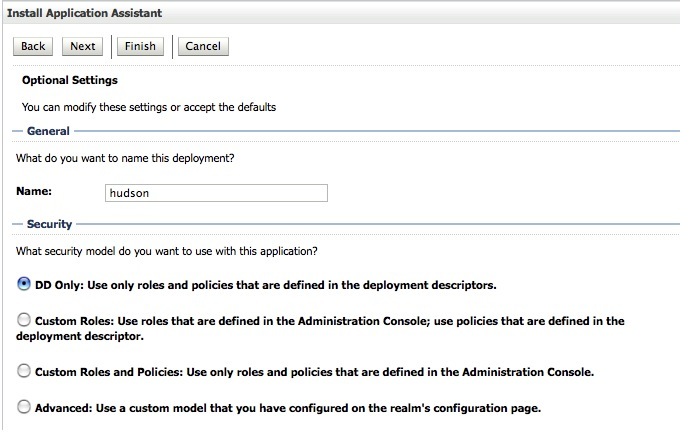Click the Back button
689x432 pixels.
point(33,46)
